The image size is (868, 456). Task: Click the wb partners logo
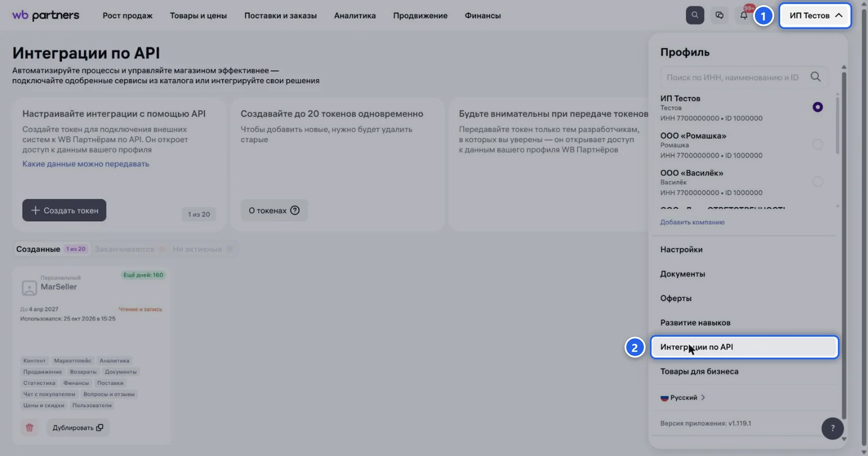(x=46, y=15)
